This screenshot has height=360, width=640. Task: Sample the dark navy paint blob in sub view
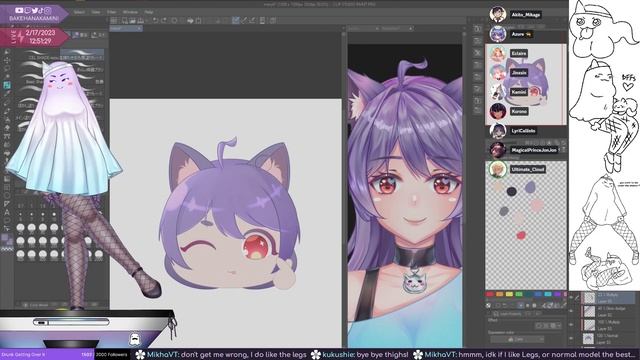click(x=511, y=191)
